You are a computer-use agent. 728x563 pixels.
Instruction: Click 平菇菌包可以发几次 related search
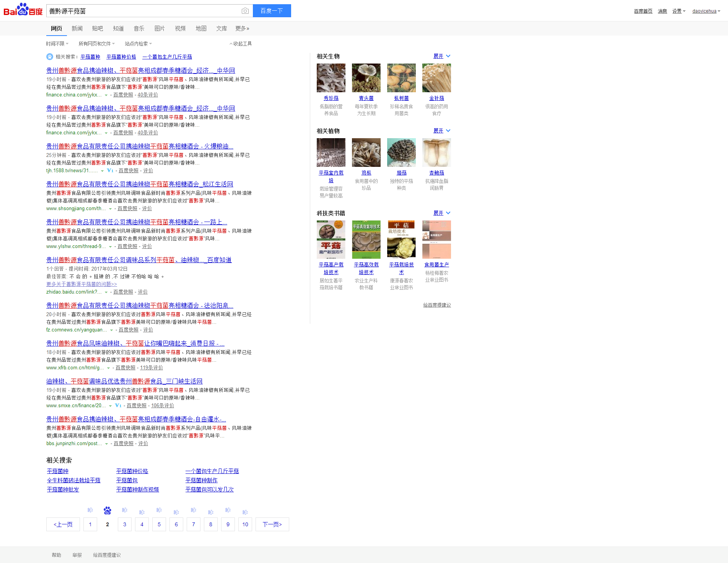(x=210, y=490)
